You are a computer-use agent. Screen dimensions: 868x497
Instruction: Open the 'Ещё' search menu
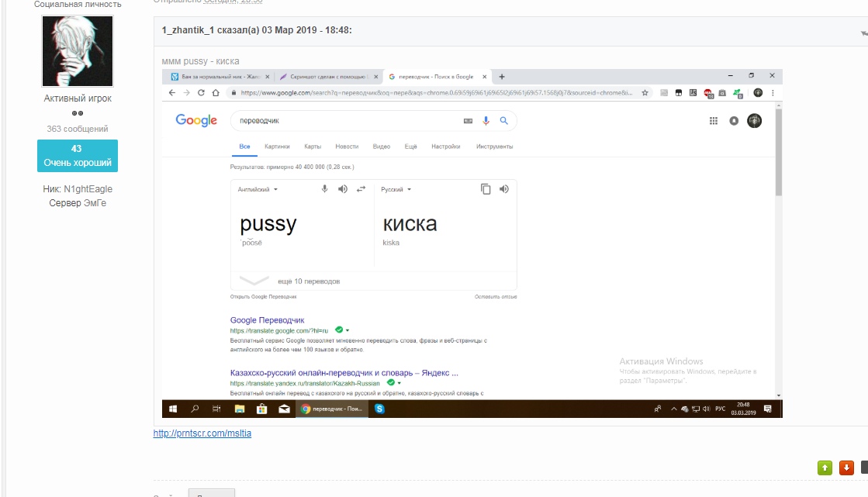pos(411,147)
